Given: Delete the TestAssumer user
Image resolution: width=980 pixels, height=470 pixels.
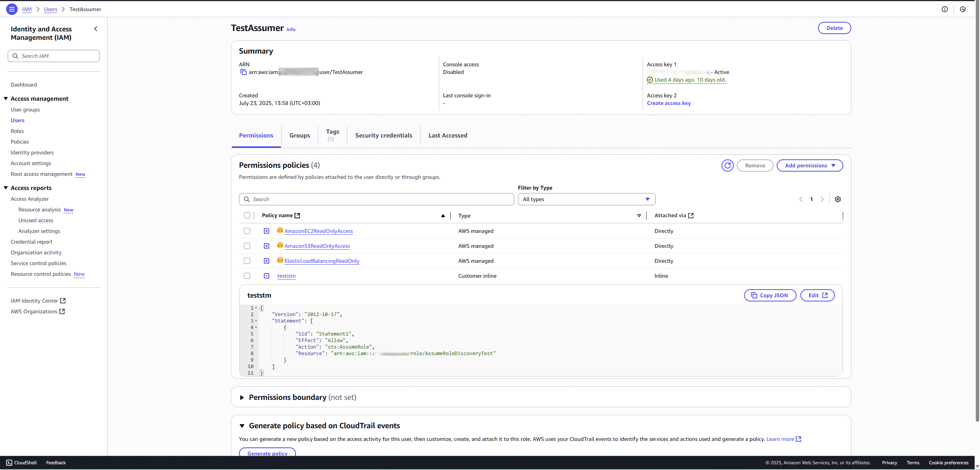Looking at the screenshot, I should click(834, 28).
